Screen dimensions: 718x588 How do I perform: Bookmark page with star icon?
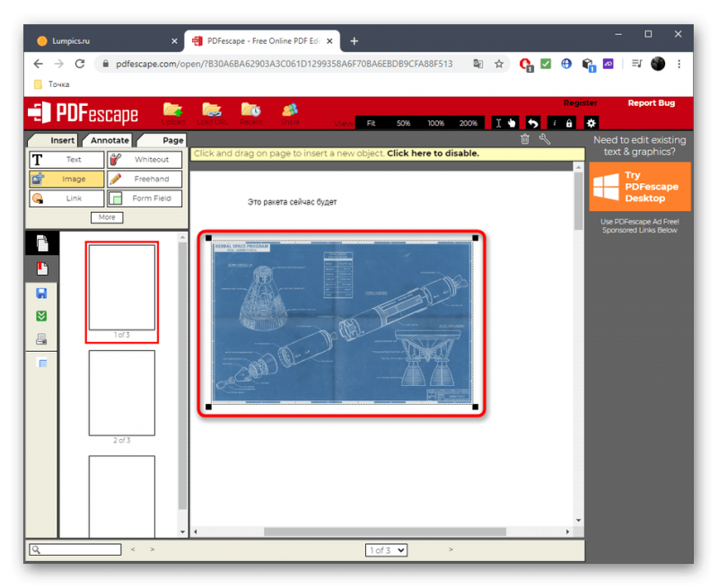click(x=499, y=64)
